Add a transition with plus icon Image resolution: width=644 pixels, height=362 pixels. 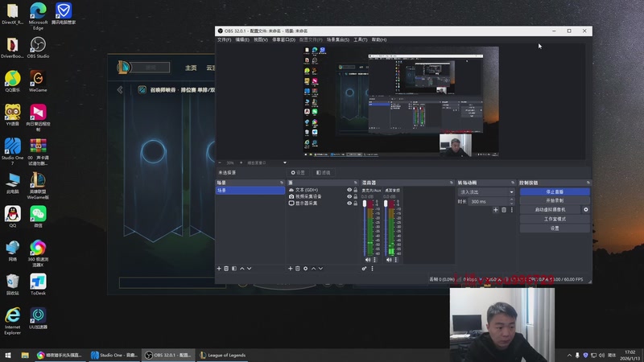496,210
